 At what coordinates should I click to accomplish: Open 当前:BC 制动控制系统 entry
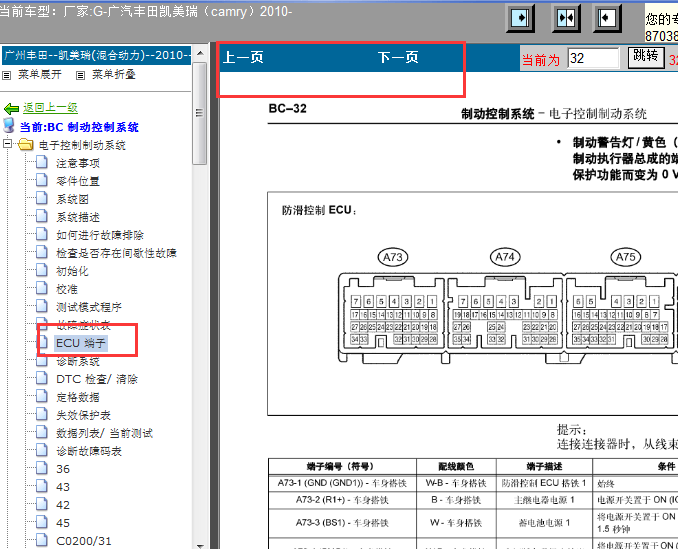(x=79, y=127)
